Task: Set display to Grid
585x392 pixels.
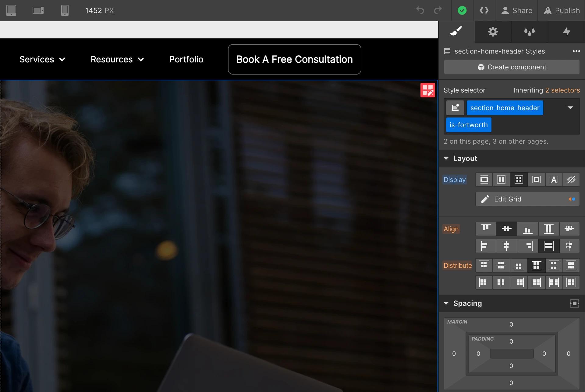Action: (x=519, y=180)
